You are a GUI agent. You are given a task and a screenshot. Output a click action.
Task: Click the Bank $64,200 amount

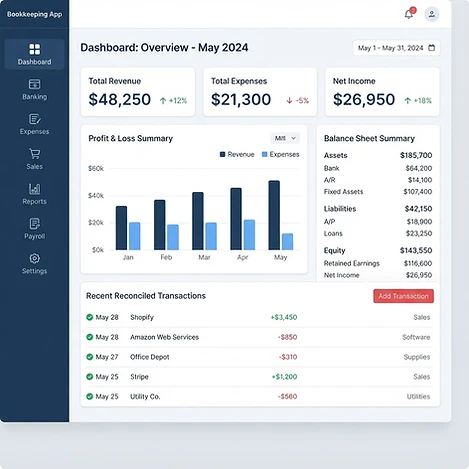[x=419, y=168]
